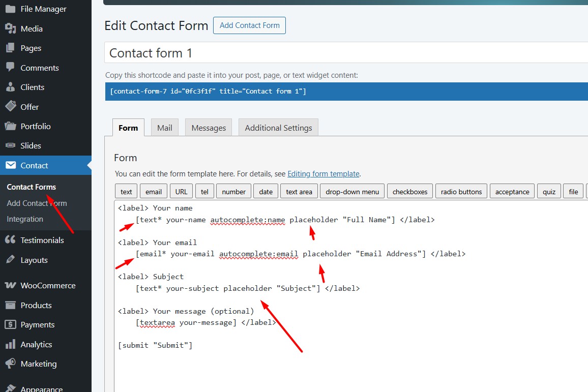
Task: Click the File Manager folder icon
Action: (x=11, y=9)
